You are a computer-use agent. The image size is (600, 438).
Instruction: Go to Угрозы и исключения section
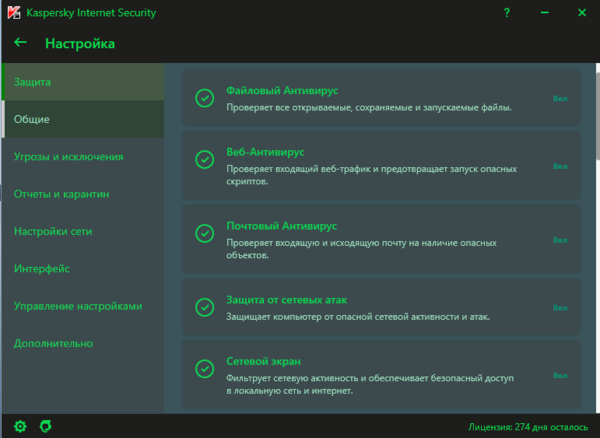click(x=69, y=157)
